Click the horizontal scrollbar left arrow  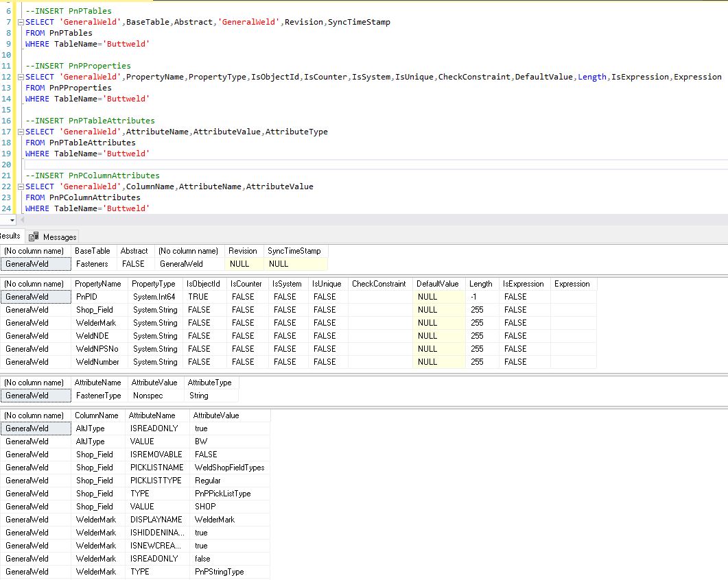coord(22,220)
